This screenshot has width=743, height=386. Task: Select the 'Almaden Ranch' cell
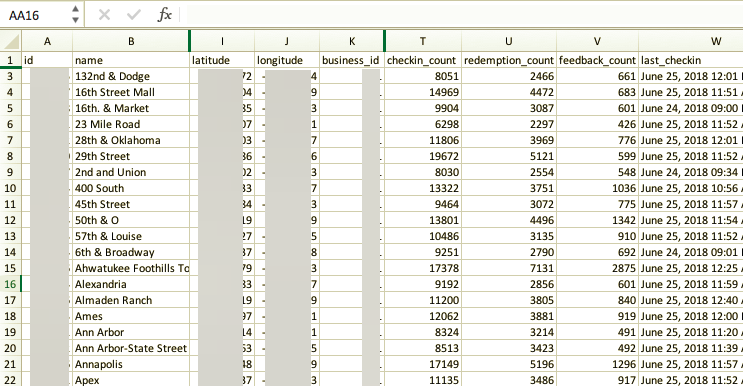[131, 300]
